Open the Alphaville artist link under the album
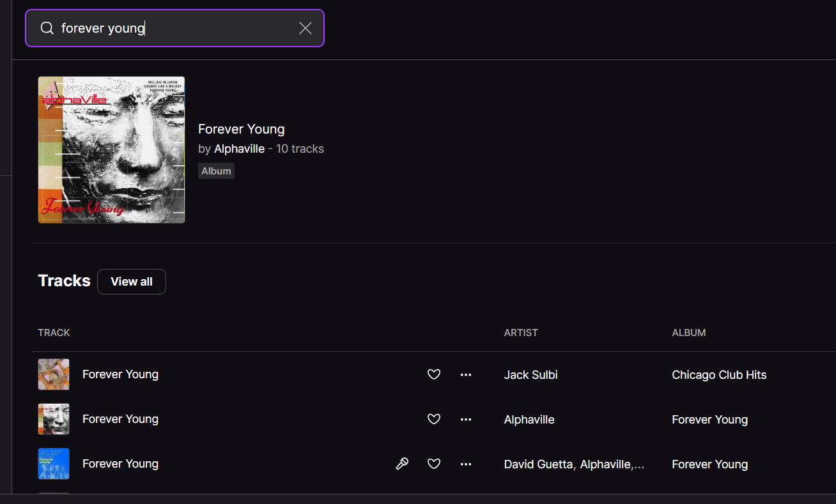The height and width of the screenshot is (504, 836). pyautogui.click(x=239, y=149)
